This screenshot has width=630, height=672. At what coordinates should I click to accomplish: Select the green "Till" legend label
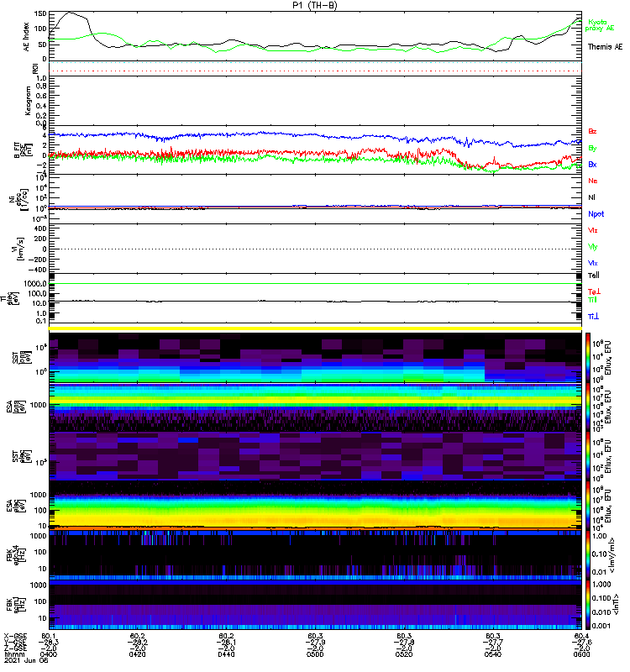[x=592, y=300]
